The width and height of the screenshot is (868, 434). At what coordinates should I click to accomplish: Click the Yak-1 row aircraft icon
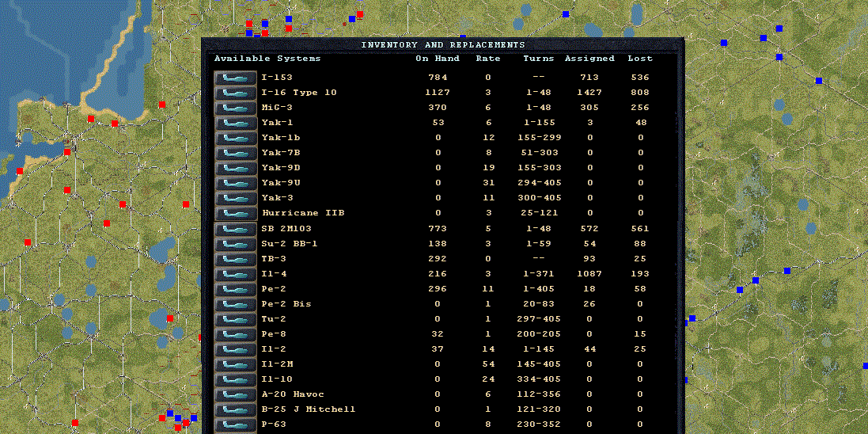tap(236, 123)
